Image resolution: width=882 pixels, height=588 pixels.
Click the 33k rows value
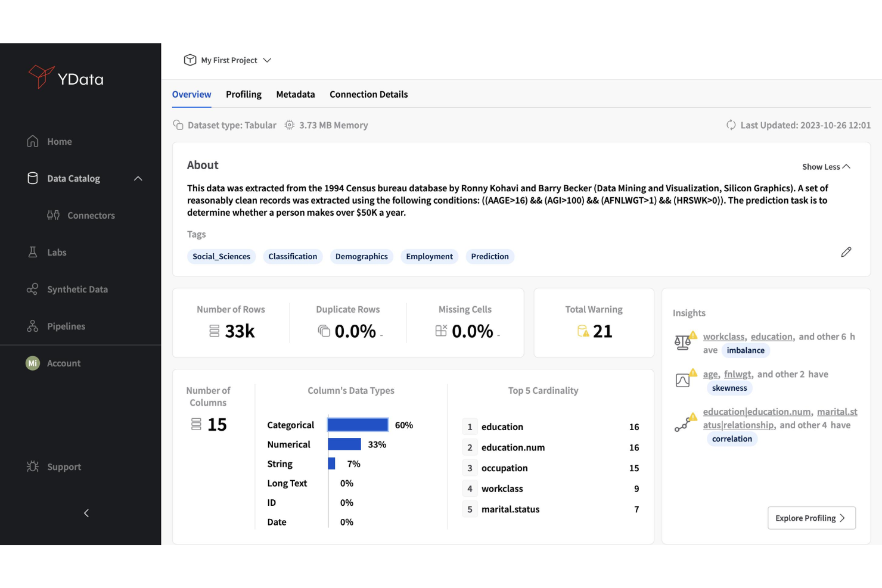pyautogui.click(x=240, y=331)
